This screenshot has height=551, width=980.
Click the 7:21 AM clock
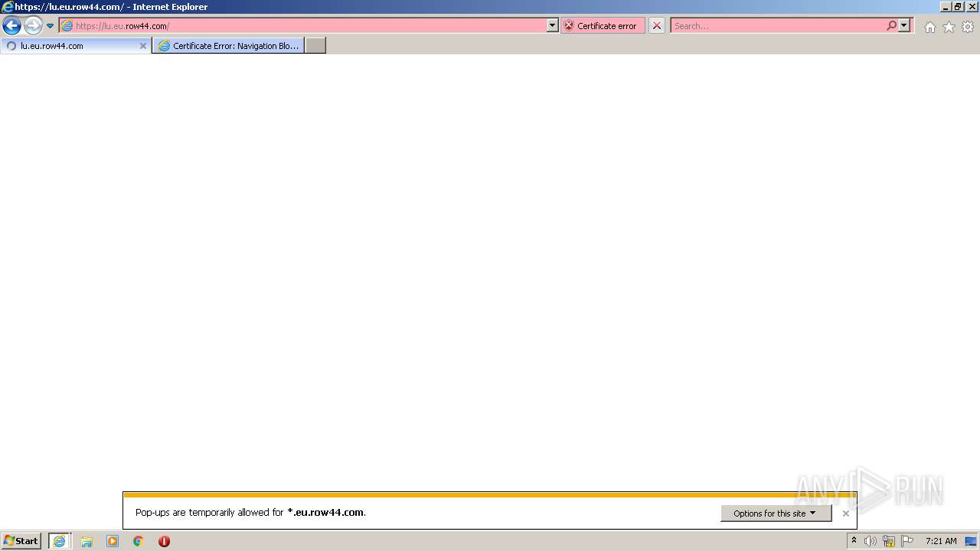pyautogui.click(x=941, y=541)
